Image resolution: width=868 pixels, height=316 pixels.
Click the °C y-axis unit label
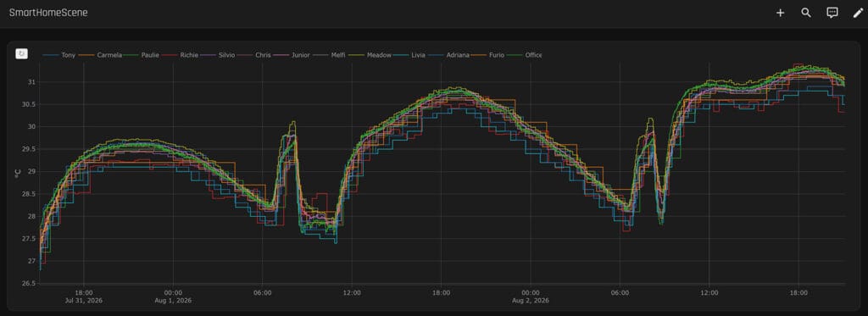(17, 174)
